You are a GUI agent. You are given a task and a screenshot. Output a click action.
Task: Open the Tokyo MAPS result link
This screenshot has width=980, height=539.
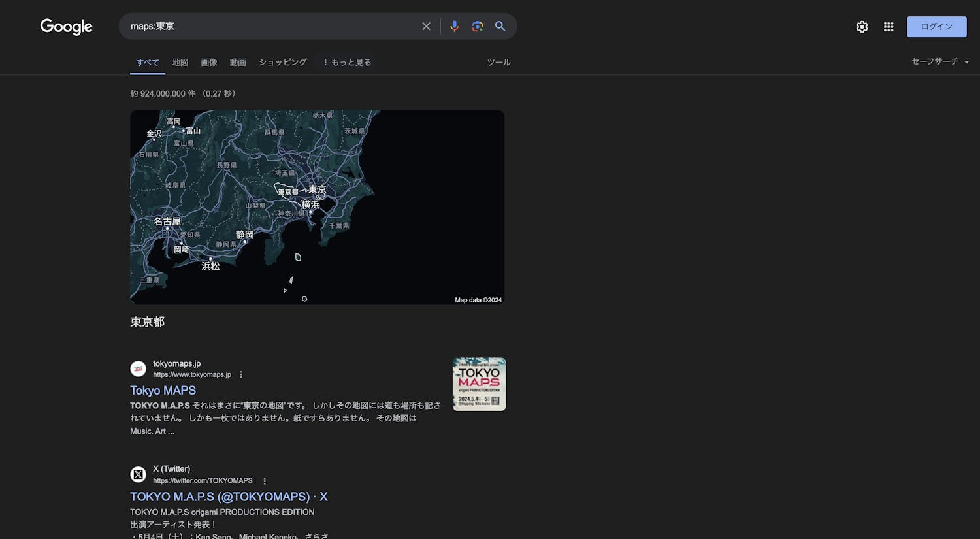point(163,390)
